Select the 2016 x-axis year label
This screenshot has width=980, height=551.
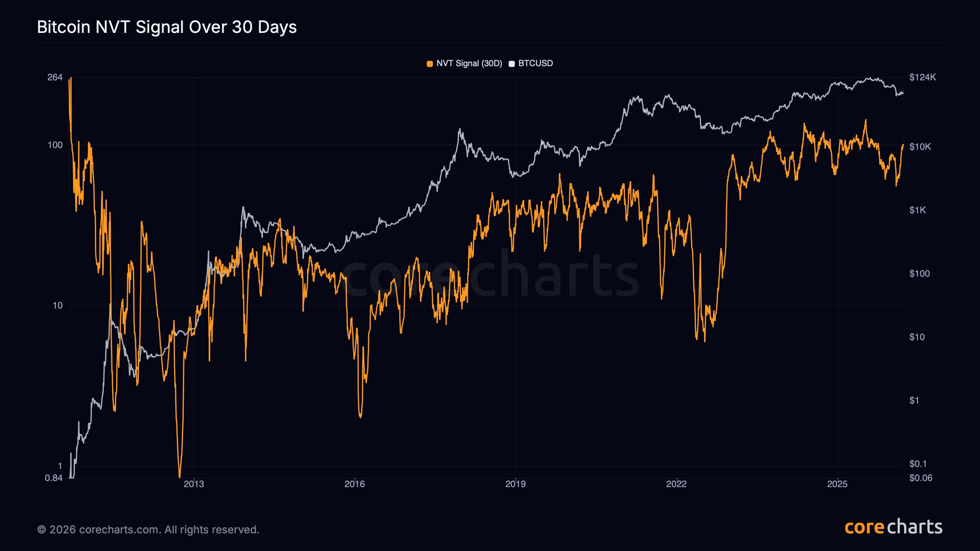[354, 484]
